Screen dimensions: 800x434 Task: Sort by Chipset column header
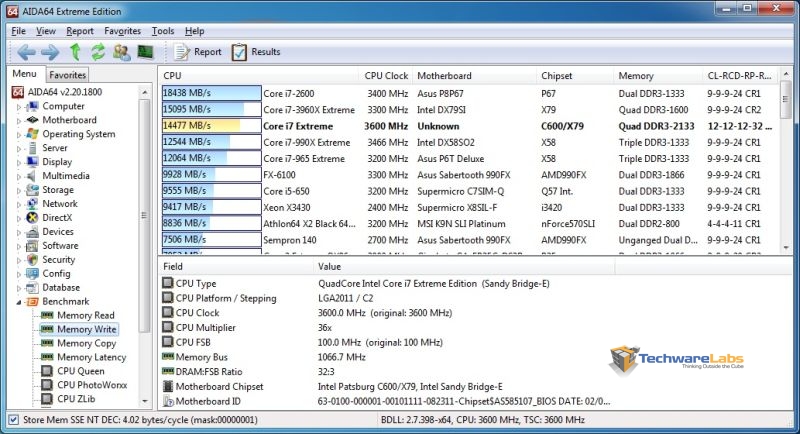tap(574, 76)
